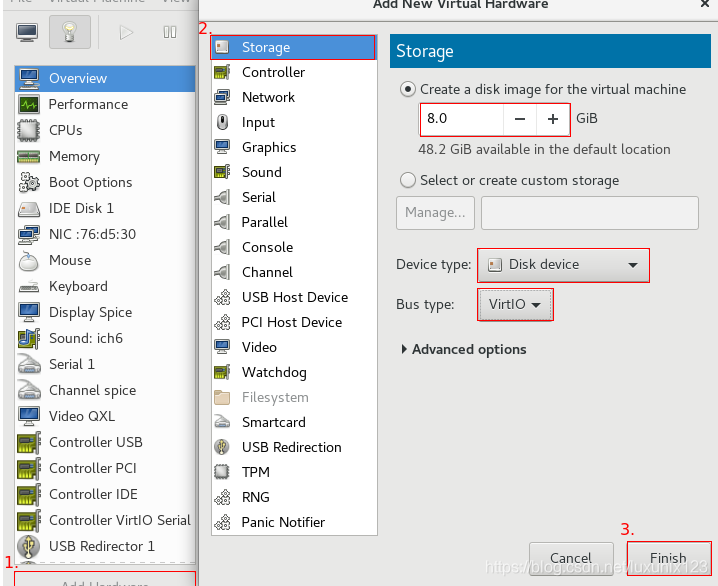
Task: Open the Bus type VirtIO dropdown
Action: point(515,304)
